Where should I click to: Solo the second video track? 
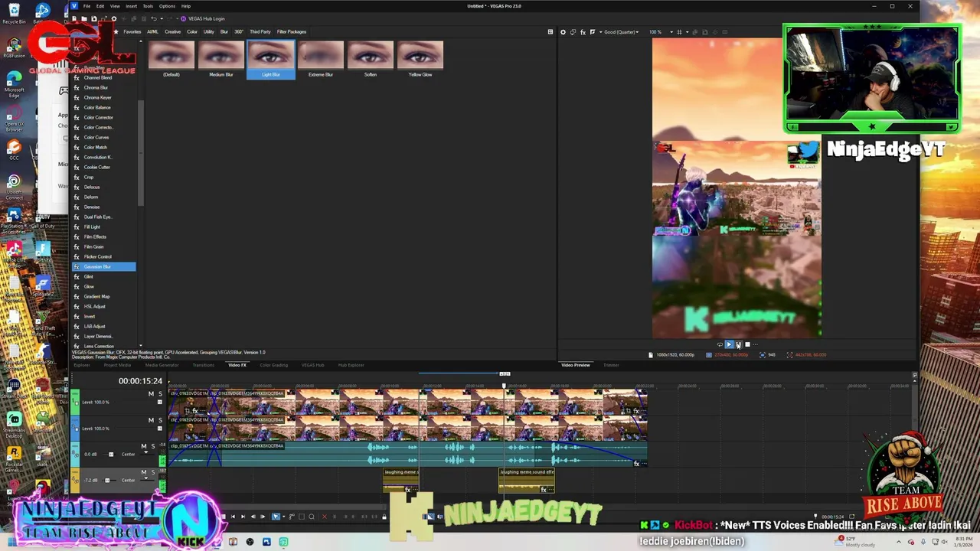[x=160, y=420]
